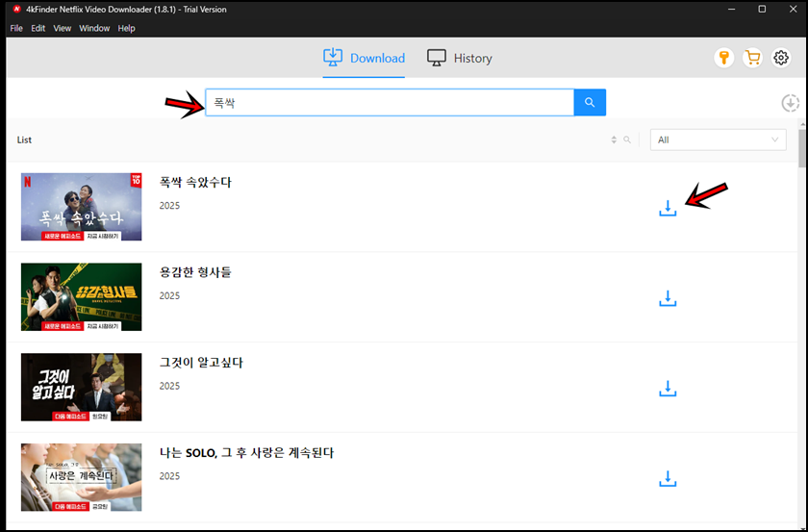The width and height of the screenshot is (808, 532).
Task: Click the search input containing 폭싹
Action: (x=390, y=103)
